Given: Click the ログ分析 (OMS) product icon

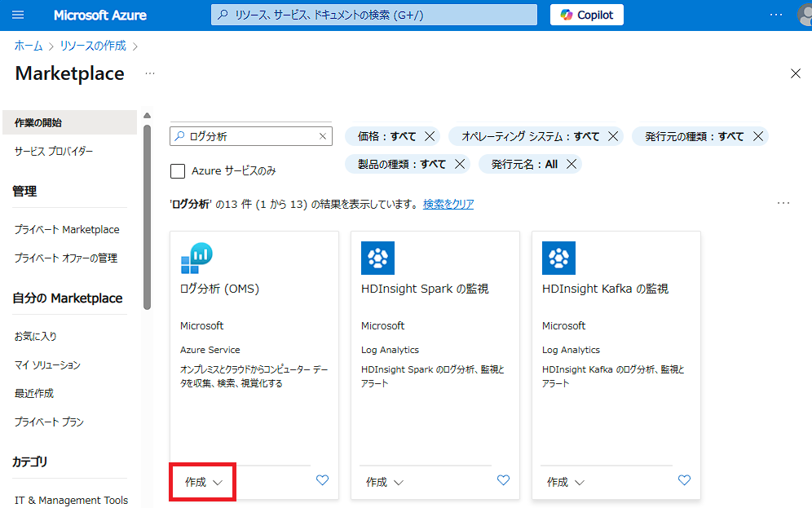Looking at the screenshot, I should click(198, 257).
